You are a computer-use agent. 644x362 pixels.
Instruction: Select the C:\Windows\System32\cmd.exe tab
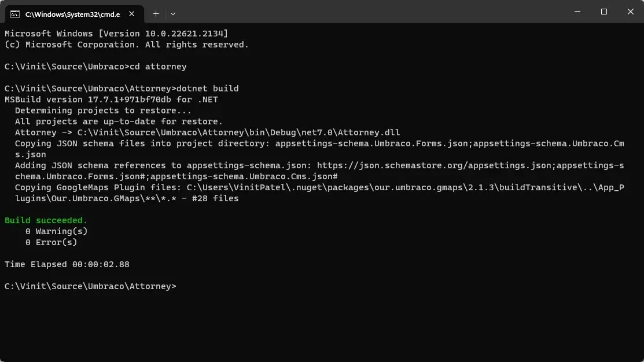(72, 13)
